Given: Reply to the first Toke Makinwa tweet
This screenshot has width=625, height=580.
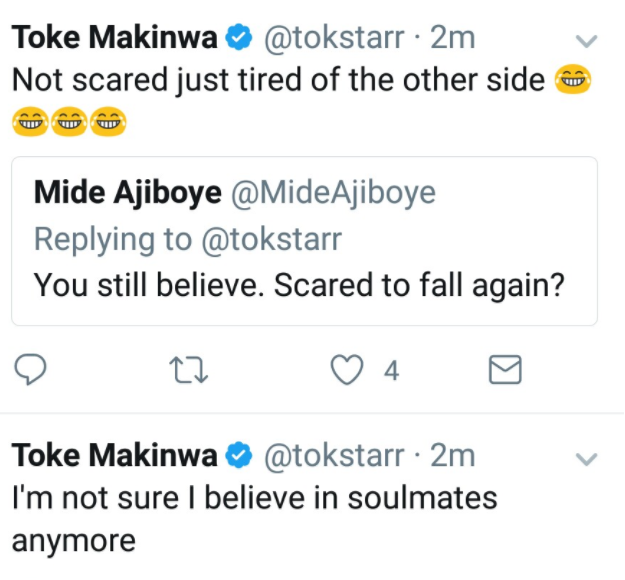Looking at the screenshot, I should coord(30,369).
